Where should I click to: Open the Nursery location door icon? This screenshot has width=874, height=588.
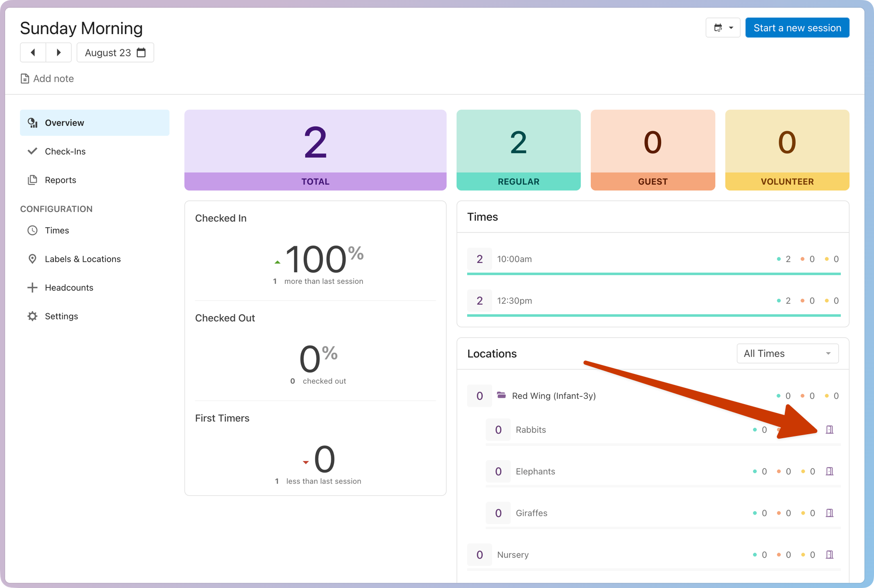tap(829, 555)
